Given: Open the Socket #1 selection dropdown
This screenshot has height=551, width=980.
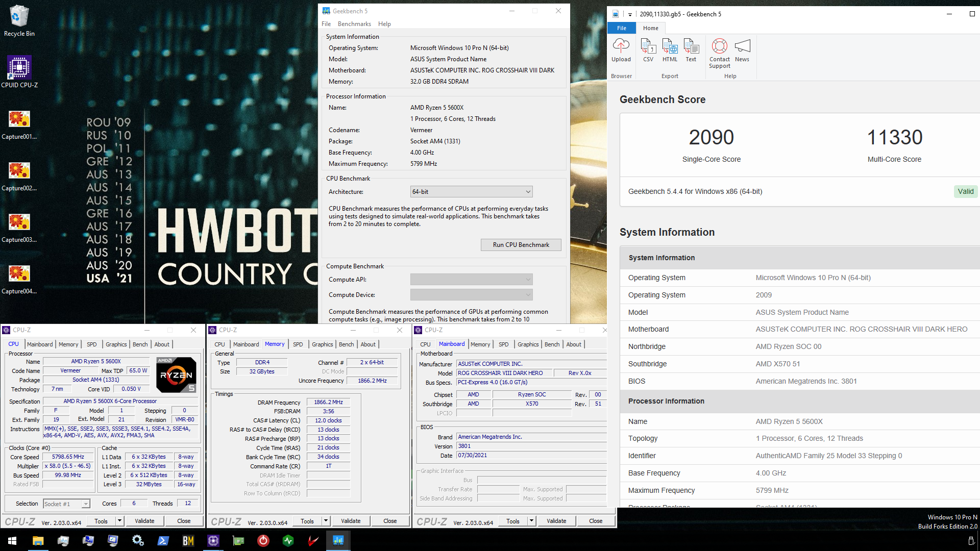Looking at the screenshot, I should click(67, 504).
